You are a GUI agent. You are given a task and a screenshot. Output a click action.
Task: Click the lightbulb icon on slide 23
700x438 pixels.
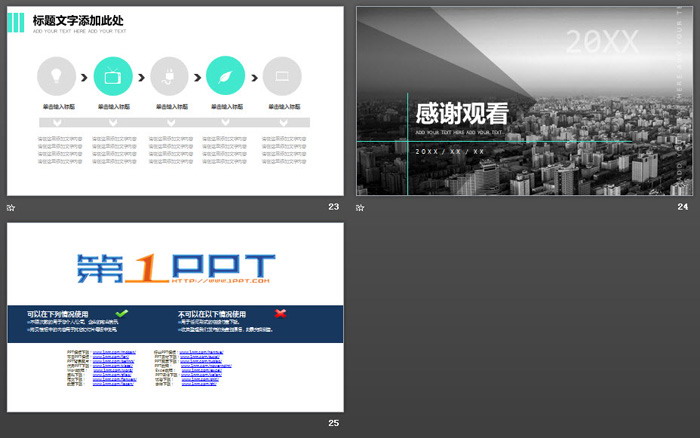point(56,75)
